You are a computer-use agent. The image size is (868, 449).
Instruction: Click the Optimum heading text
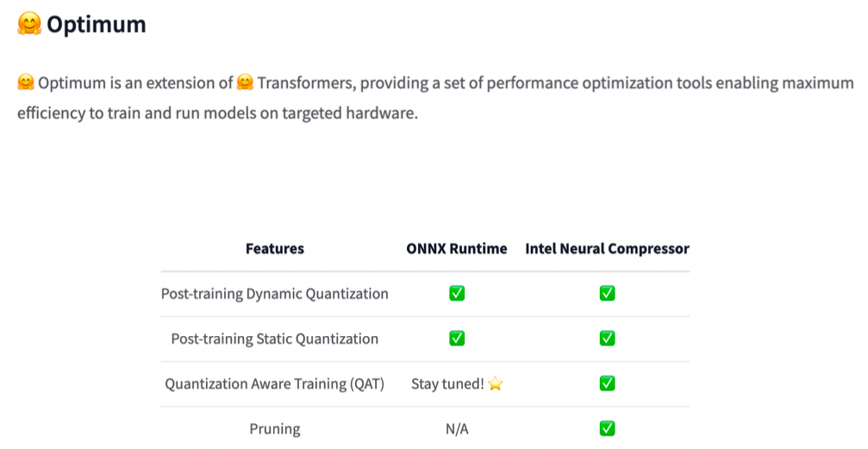(96, 25)
